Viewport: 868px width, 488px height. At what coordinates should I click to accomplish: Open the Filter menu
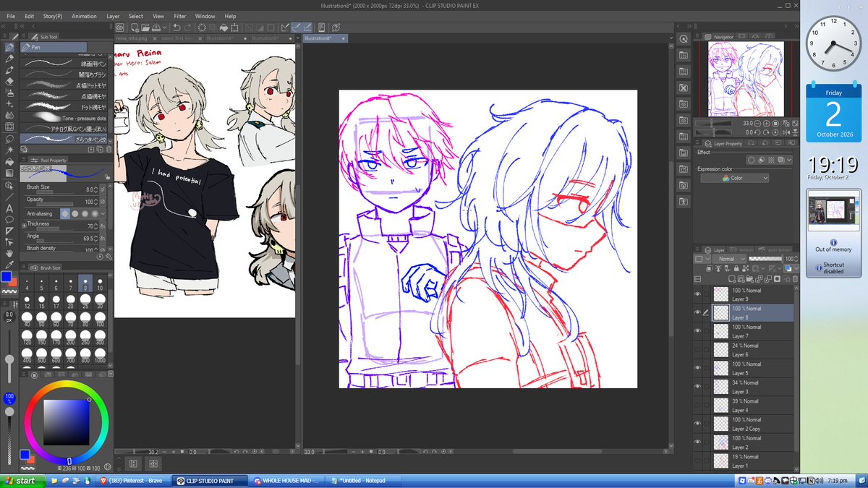(181, 16)
